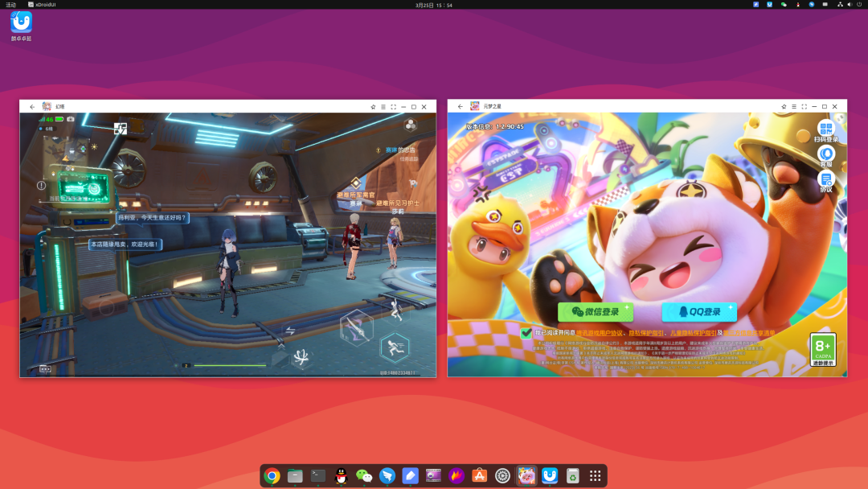Open the 元梦之星 window hamburger menu
Image resolution: width=868 pixels, height=489 pixels.
[794, 106]
